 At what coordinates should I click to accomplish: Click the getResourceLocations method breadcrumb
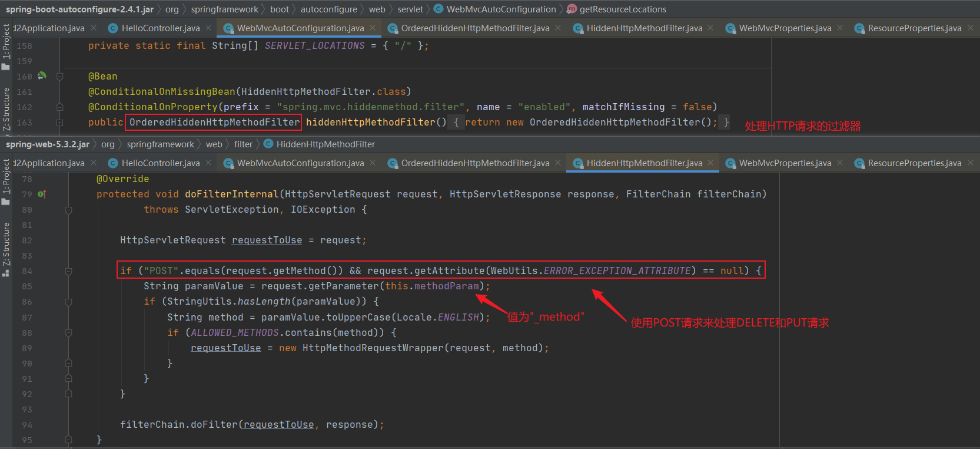(x=616, y=9)
